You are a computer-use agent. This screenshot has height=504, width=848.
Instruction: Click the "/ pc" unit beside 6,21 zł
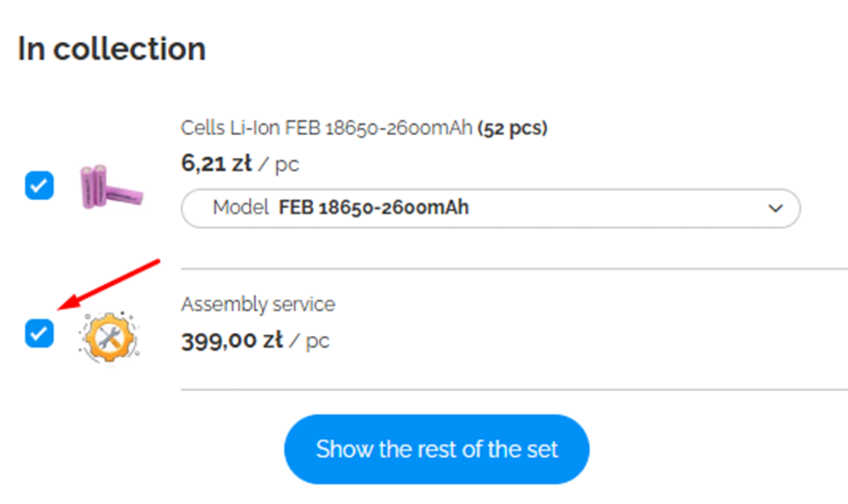(x=280, y=165)
